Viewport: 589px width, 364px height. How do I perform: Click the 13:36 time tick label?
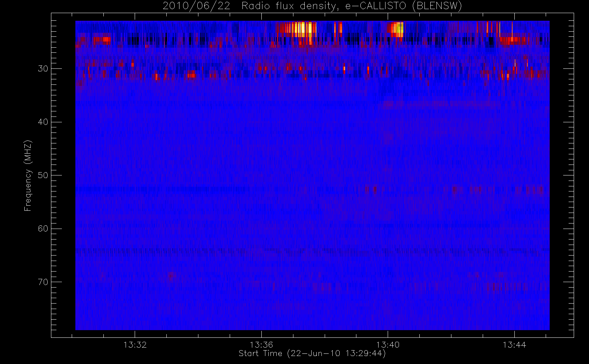tap(261, 345)
